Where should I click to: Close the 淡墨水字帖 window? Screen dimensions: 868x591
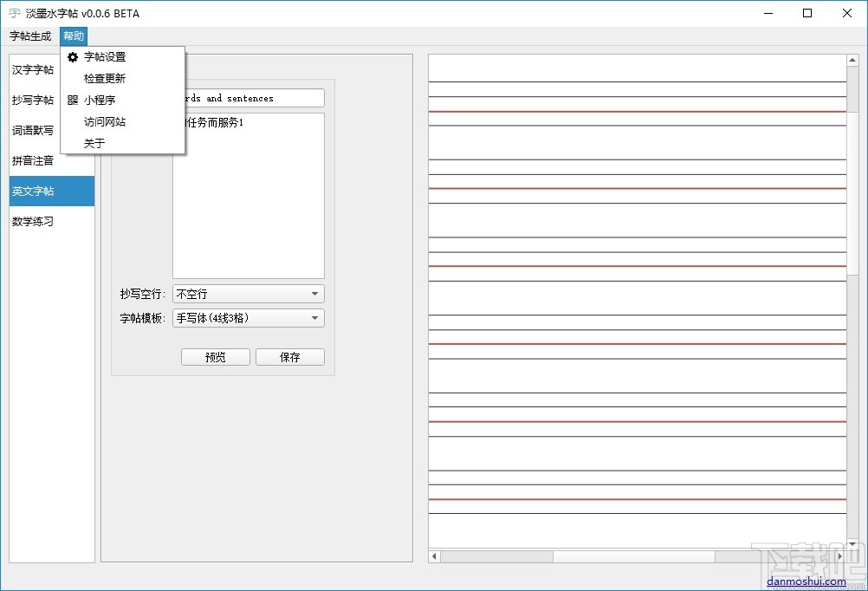(x=847, y=13)
